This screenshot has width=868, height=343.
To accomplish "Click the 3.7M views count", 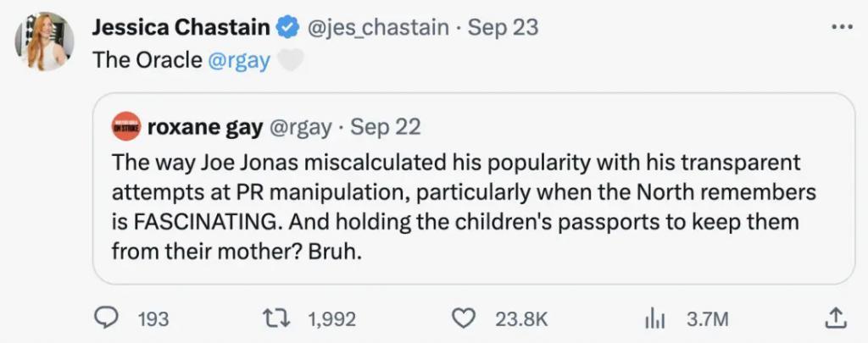I will point(706,319).
